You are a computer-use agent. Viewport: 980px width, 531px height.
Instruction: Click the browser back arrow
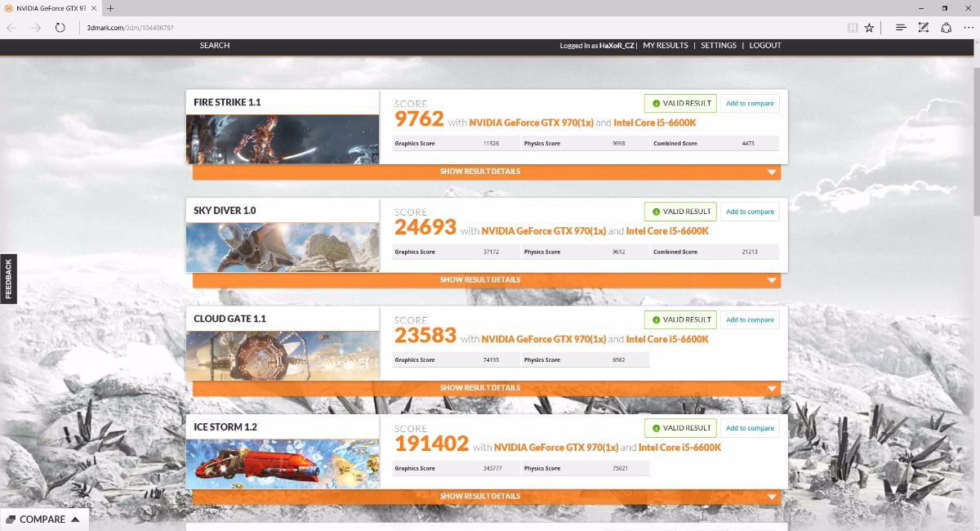pos(11,28)
